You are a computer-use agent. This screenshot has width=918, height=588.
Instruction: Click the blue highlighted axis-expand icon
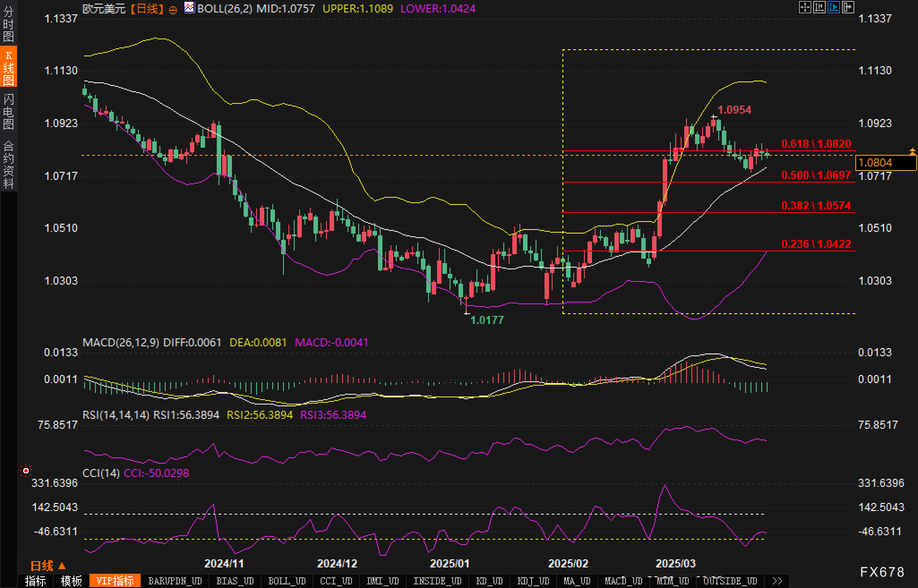[833, 7]
